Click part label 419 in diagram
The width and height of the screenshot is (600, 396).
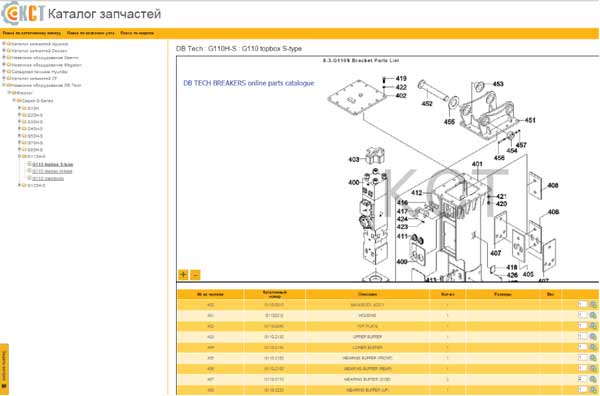(401, 78)
